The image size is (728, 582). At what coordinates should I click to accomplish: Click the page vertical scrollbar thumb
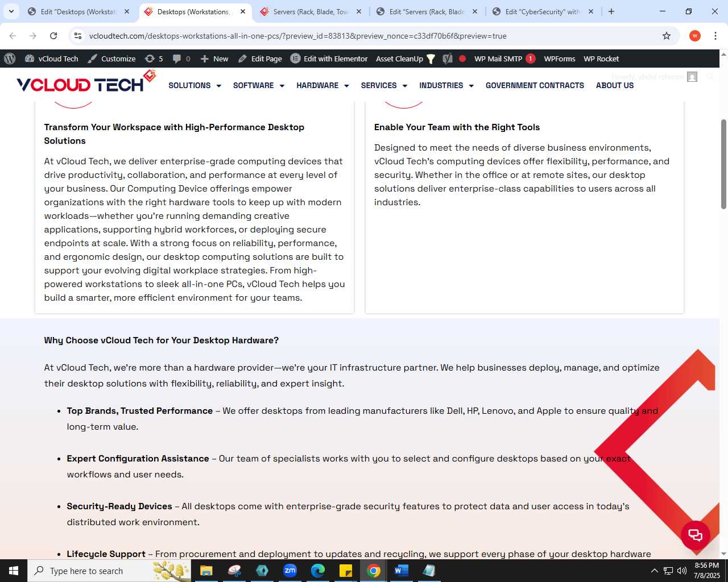point(723,164)
